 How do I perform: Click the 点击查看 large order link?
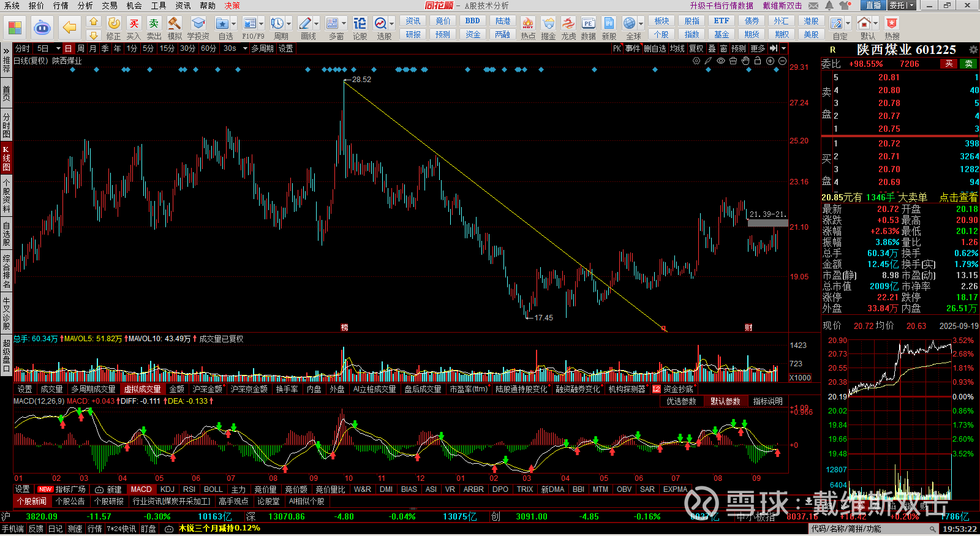959,197
